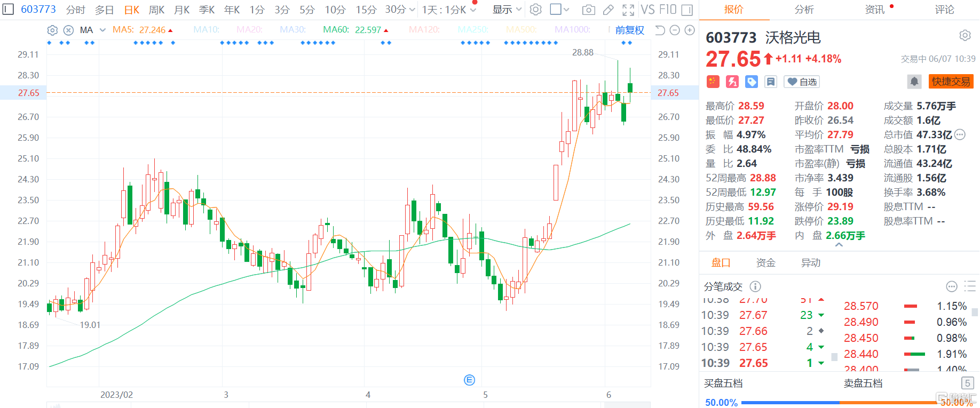The height and width of the screenshot is (408, 980).
Task: Click the China flag market icon
Action: click(713, 82)
